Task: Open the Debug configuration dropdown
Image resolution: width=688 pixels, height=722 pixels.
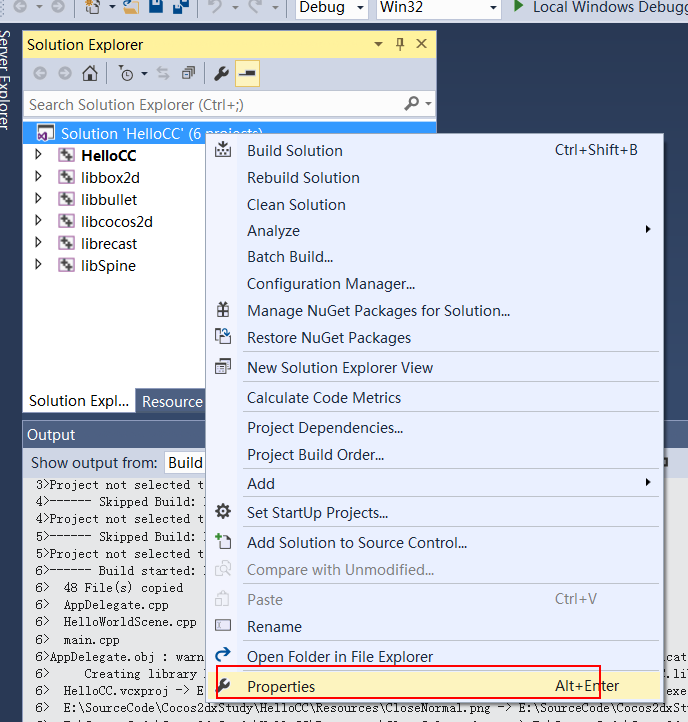Action: (x=332, y=8)
